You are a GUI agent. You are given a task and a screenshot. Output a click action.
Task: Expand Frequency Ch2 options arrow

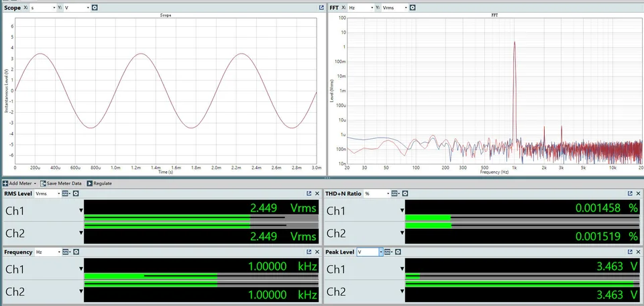coord(81,292)
